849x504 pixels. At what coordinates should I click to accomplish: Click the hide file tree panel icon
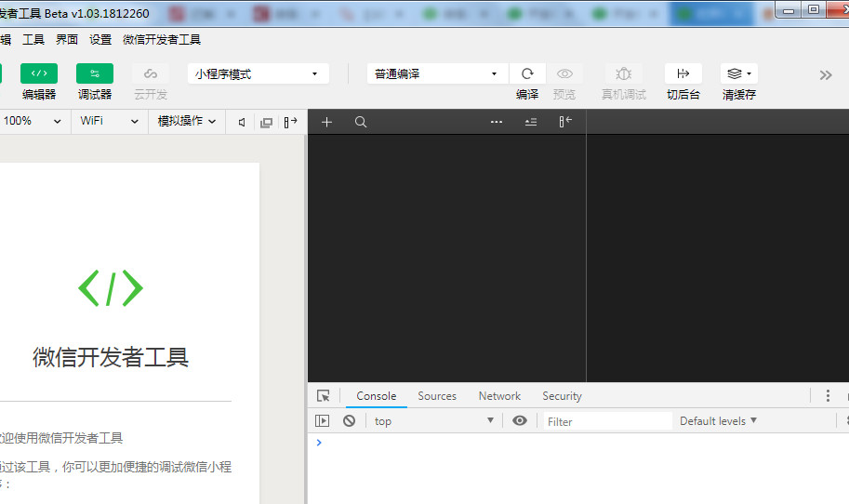tap(565, 122)
